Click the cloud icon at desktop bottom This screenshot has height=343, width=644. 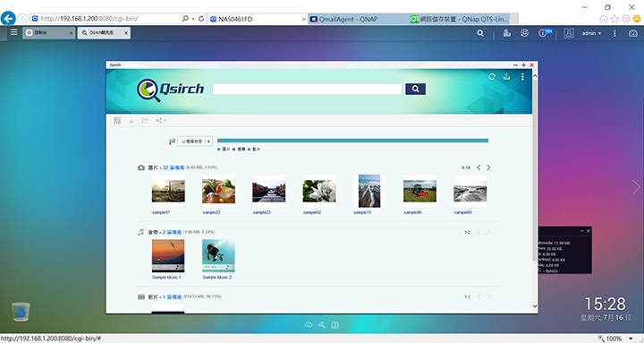[309, 325]
